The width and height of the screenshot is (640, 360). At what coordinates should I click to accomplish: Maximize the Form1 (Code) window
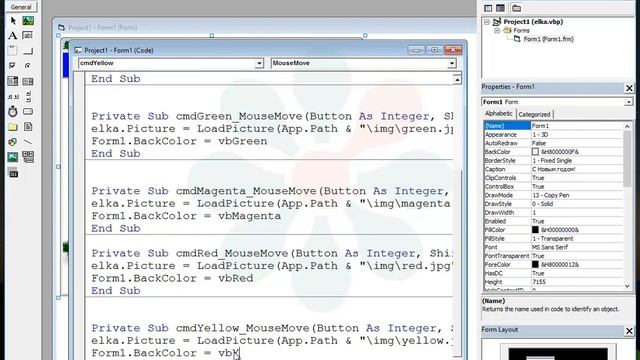[434, 50]
